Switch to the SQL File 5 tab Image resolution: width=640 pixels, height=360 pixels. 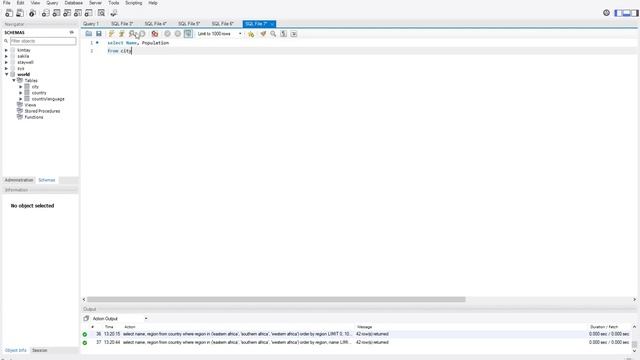189,24
